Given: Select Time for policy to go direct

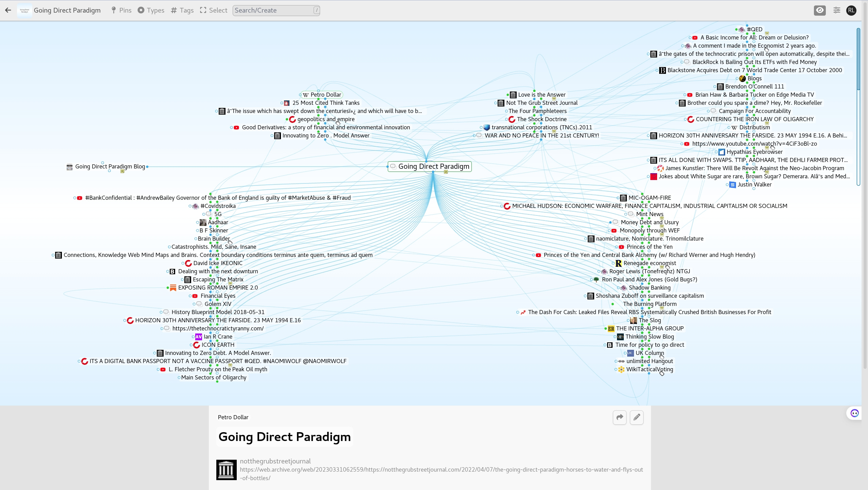Looking at the screenshot, I should (x=650, y=345).
